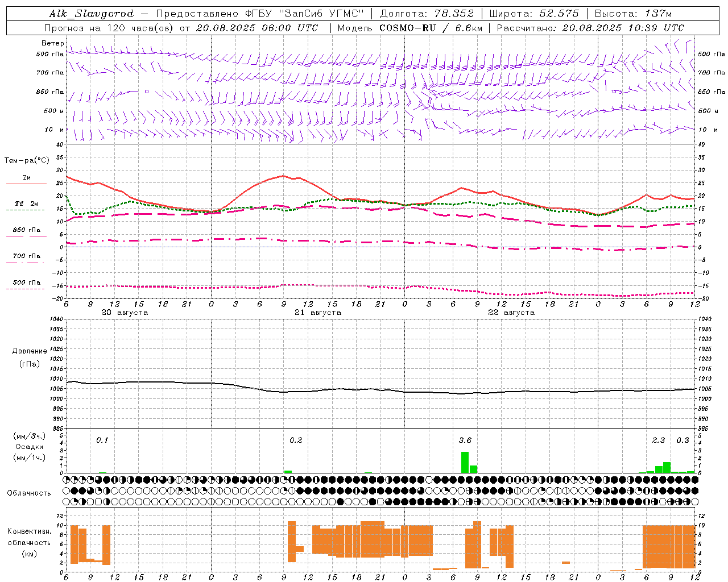Image resolution: width=728 pixels, height=582 pixels.
Task: Click the station name Alk_Slavgorod in header
Action: pos(91,14)
